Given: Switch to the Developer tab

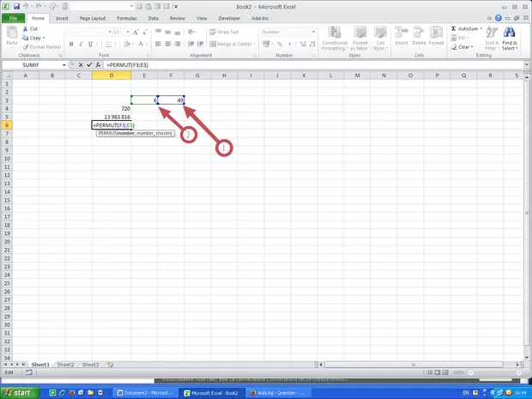Looking at the screenshot, I should pyautogui.click(x=229, y=18).
